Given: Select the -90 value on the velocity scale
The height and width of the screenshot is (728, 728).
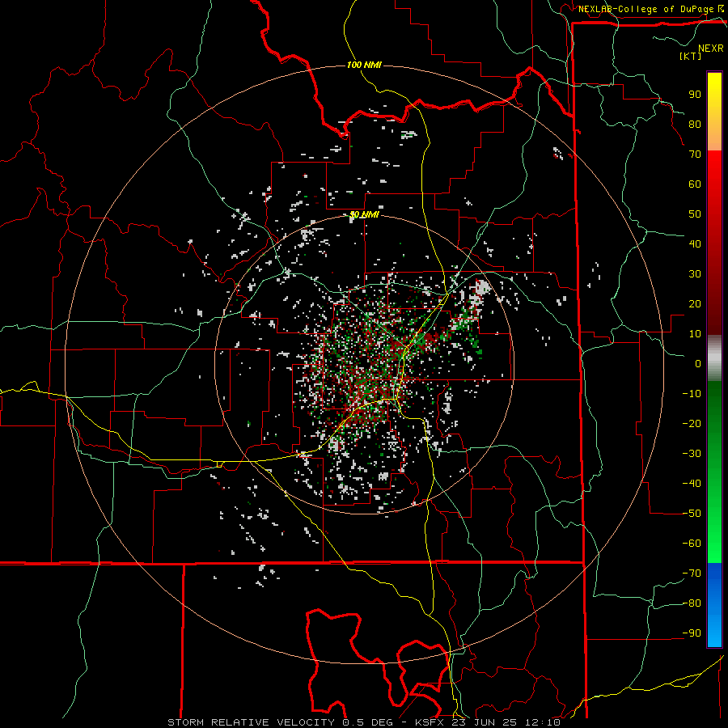Looking at the screenshot, I should pyautogui.click(x=692, y=633).
